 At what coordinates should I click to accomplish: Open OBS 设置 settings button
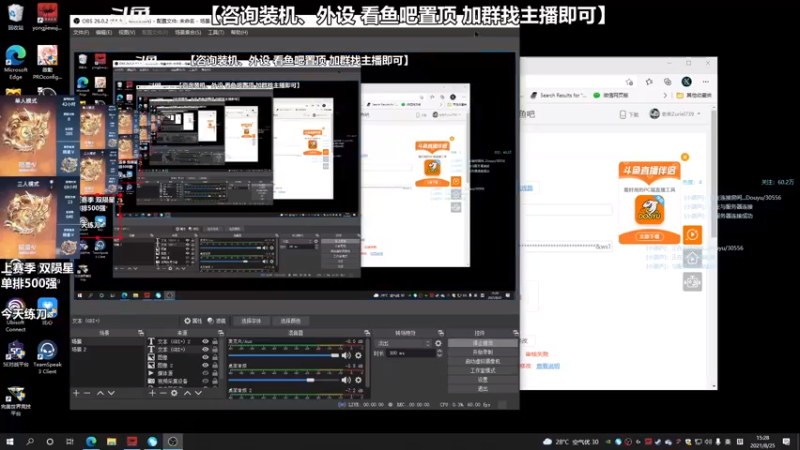point(482,380)
